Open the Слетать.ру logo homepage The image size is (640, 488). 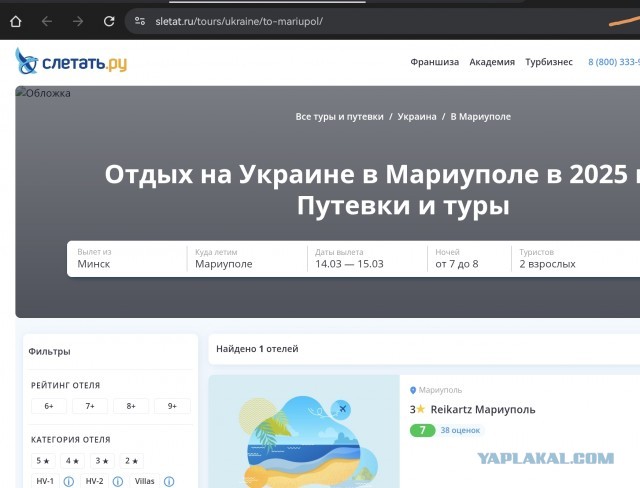(71, 62)
